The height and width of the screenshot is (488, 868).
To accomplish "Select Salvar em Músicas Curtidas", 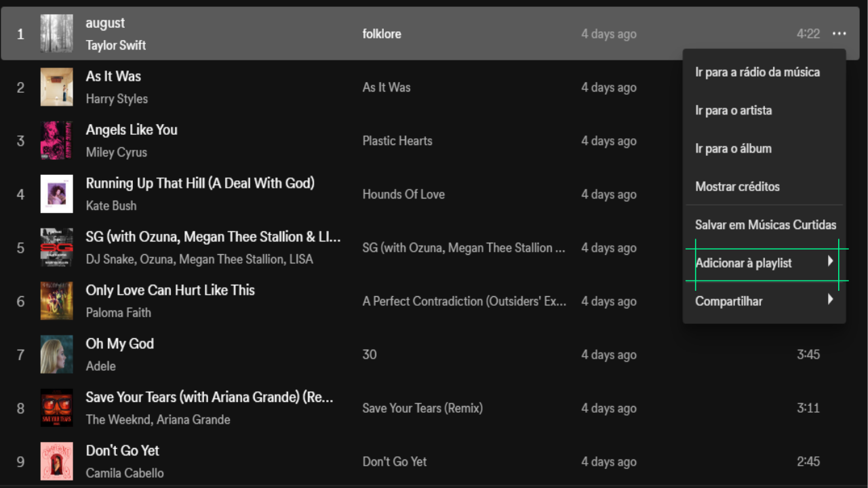I will point(764,224).
